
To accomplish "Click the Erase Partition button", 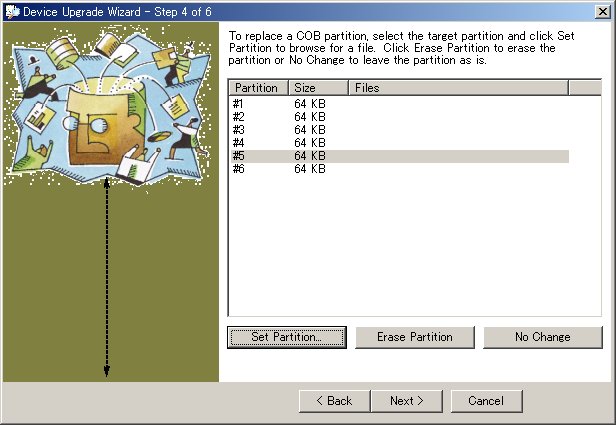I will point(414,337).
